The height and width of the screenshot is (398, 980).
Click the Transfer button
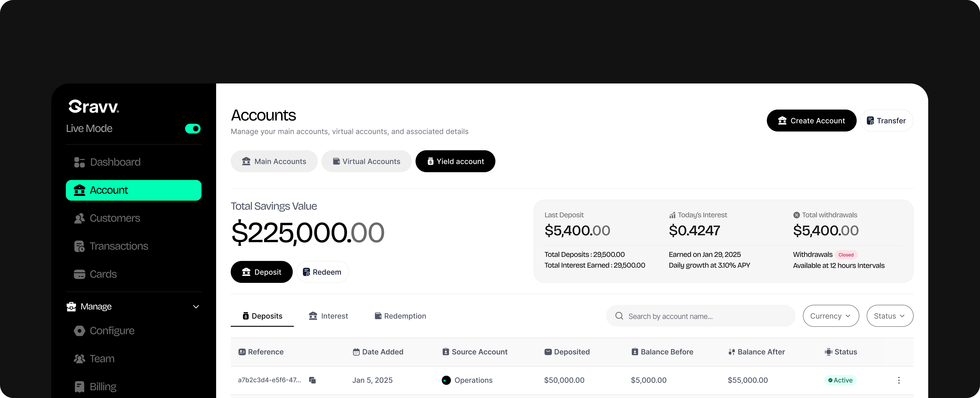[886, 121]
